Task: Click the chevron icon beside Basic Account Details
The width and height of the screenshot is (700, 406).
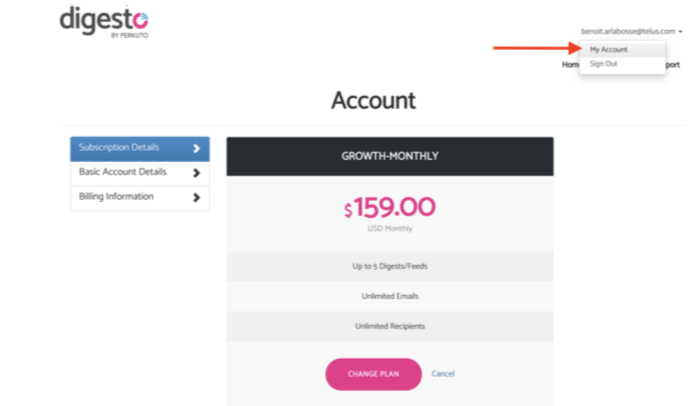Action: pos(196,173)
